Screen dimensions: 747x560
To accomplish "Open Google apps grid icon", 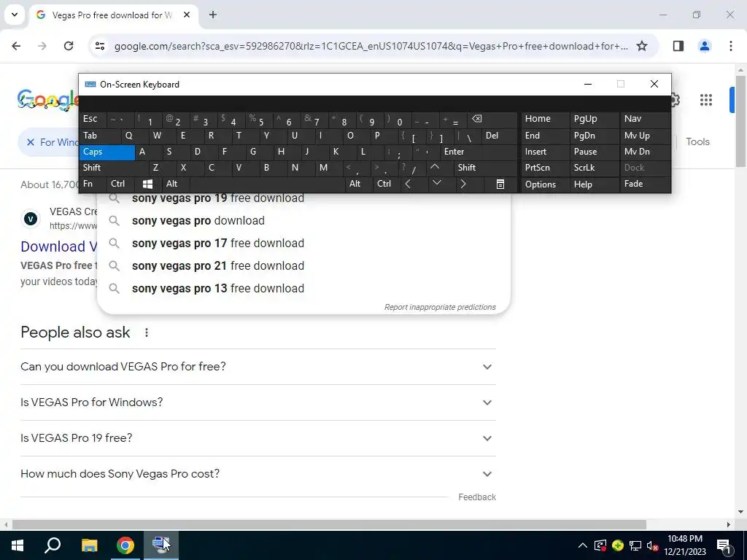I will (x=706, y=99).
